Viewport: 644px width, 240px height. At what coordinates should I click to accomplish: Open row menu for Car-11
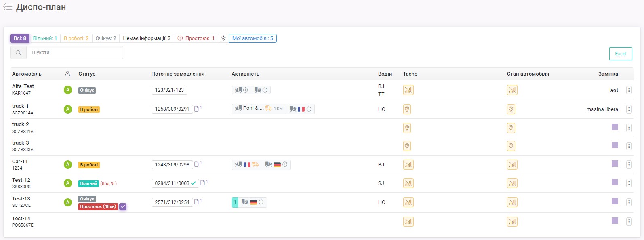629,165
